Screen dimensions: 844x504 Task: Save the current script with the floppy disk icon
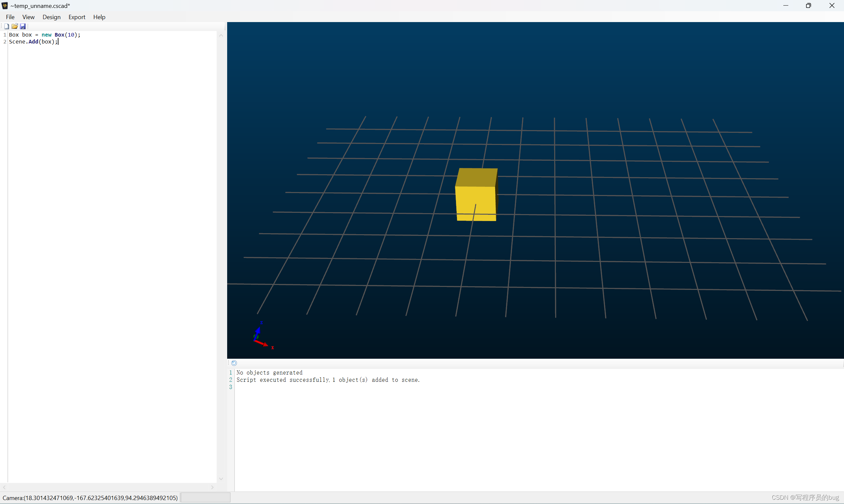(23, 26)
